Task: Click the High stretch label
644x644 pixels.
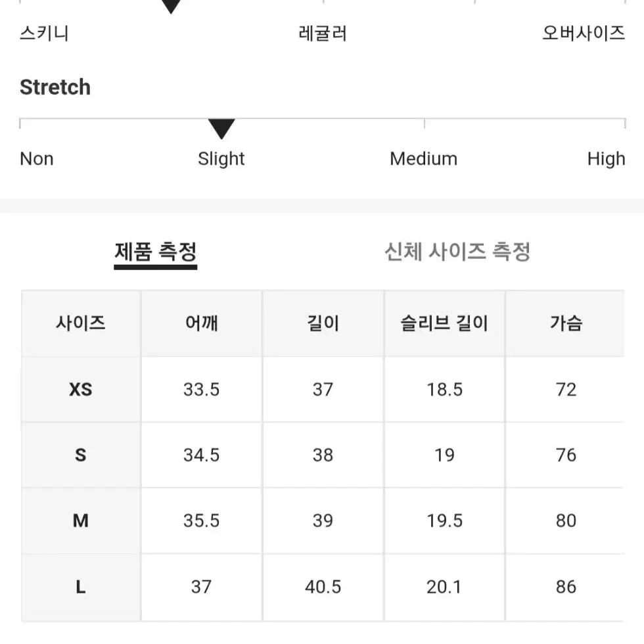Action: (606, 159)
